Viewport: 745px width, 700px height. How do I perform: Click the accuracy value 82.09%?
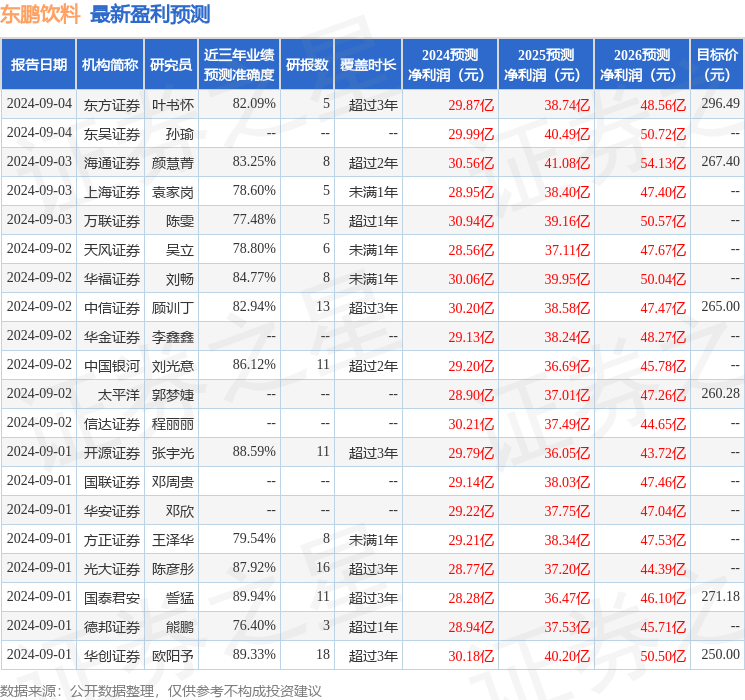click(x=254, y=104)
